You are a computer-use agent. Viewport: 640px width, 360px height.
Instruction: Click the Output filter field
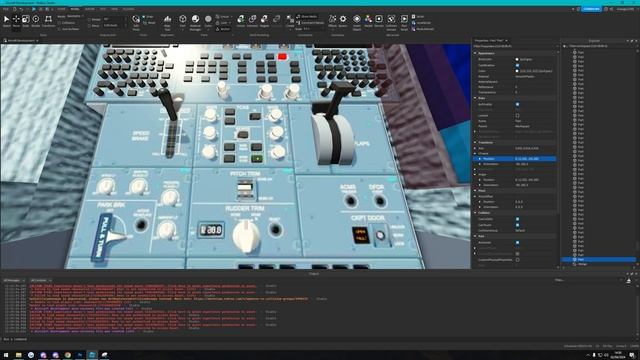pos(588,280)
